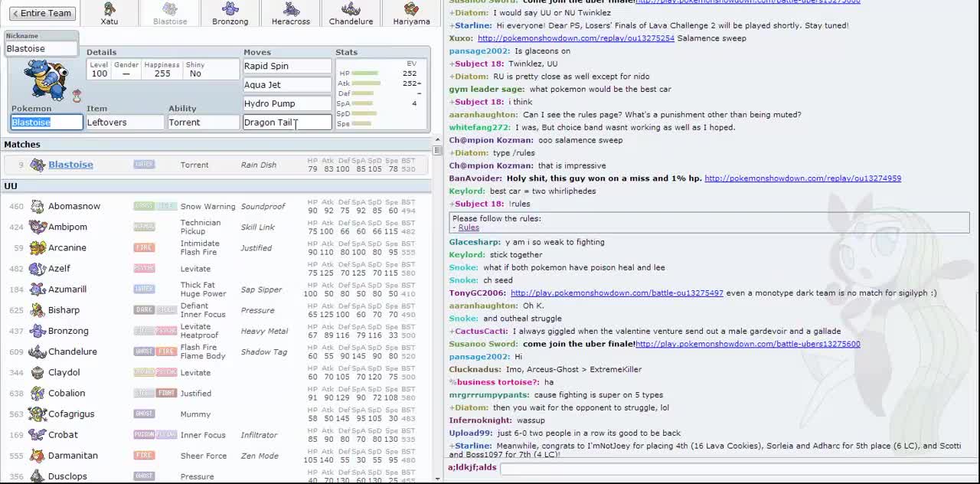Go back with Entire Team button
The image size is (980, 484).
[x=43, y=13]
